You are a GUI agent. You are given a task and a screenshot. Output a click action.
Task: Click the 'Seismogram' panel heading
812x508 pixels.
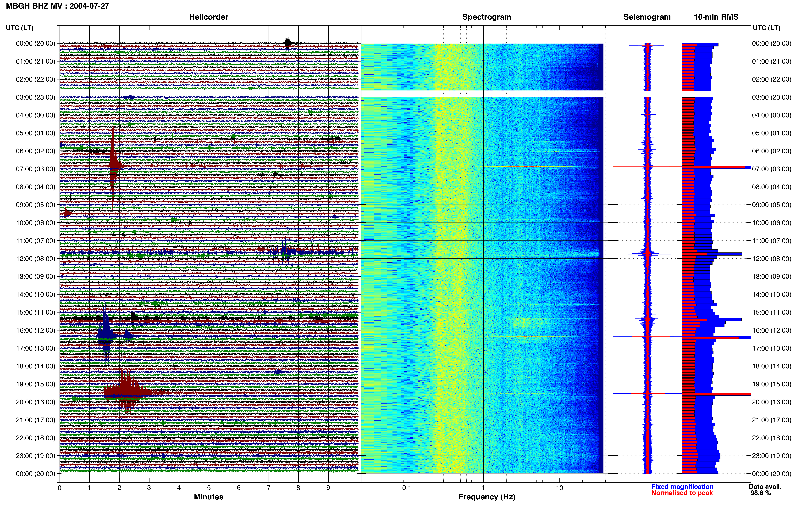point(647,17)
